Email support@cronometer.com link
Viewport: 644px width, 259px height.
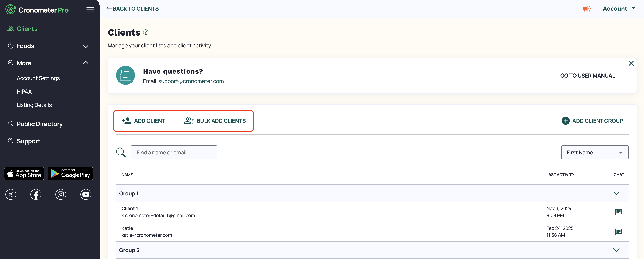pos(191,81)
